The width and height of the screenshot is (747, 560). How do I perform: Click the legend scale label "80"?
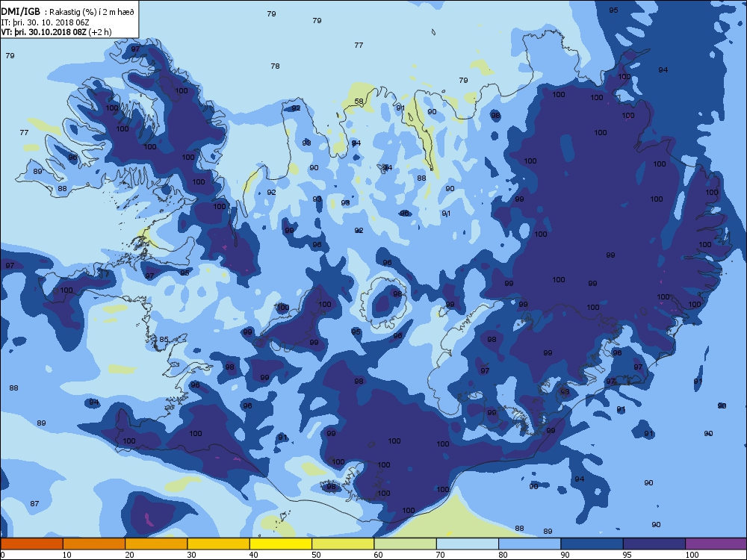(503, 554)
